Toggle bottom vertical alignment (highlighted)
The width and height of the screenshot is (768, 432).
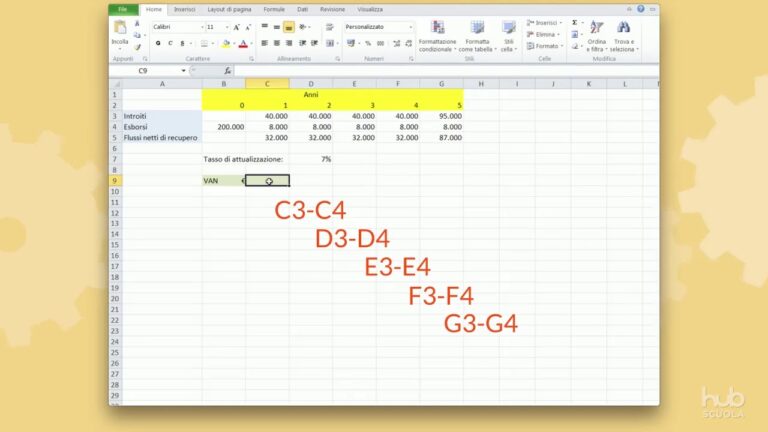click(x=289, y=27)
